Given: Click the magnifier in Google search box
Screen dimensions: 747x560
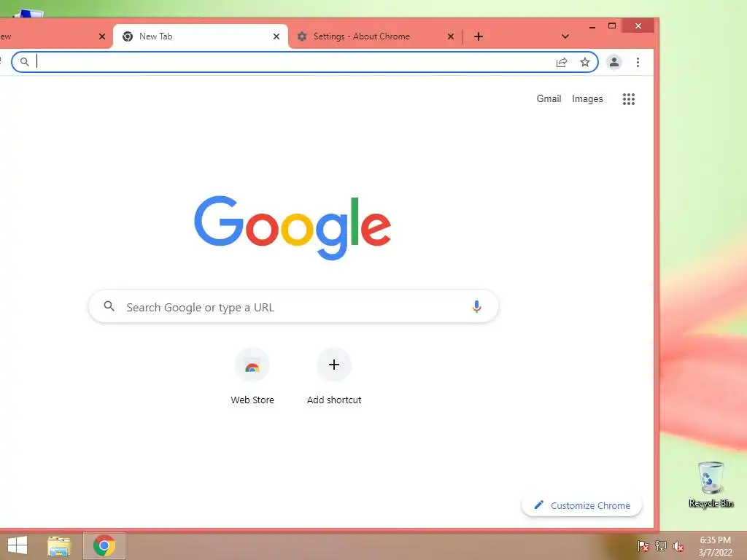Looking at the screenshot, I should (x=109, y=306).
